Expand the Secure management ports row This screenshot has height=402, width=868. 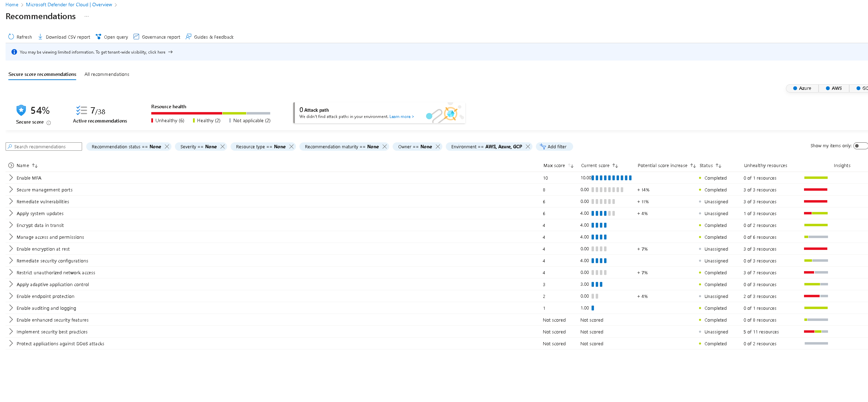[x=10, y=190]
